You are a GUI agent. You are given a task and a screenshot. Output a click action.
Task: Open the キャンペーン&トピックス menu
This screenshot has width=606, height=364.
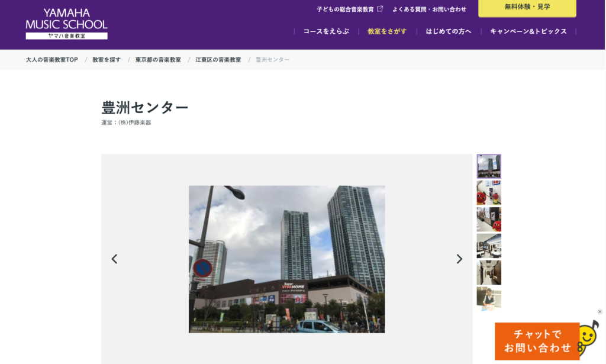pyautogui.click(x=528, y=31)
